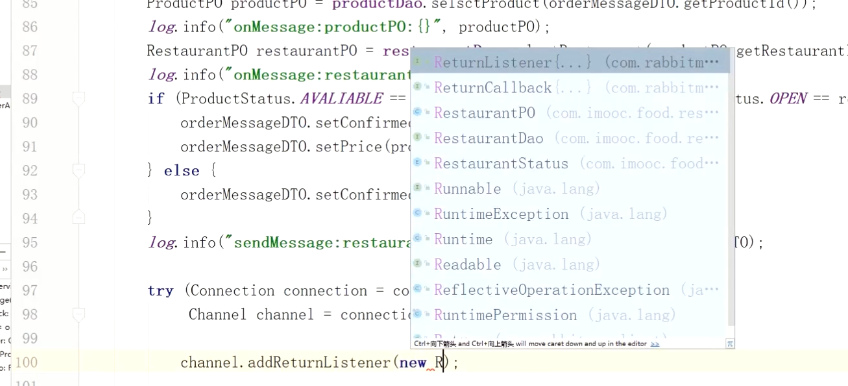Image resolution: width=848 pixels, height=386 pixels.
Task: Pick RuntimeException from the completion popup
Action: pyautogui.click(x=570, y=214)
